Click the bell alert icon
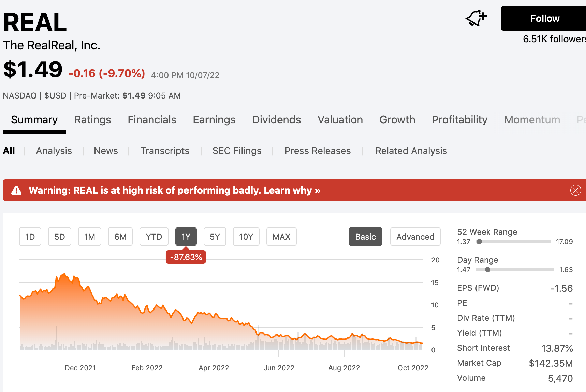The image size is (586, 392). pos(476,18)
